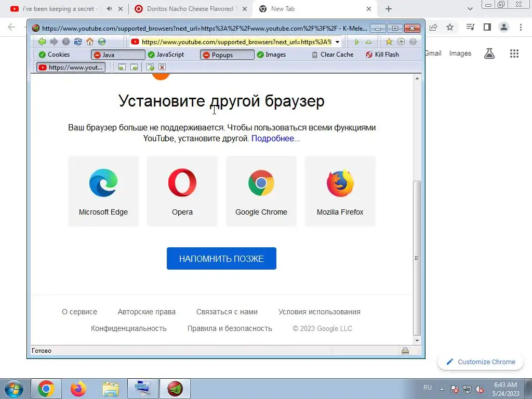Bookmark the page with Chrome's star icon
This screenshot has height=399, width=532.
pos(450,27)
